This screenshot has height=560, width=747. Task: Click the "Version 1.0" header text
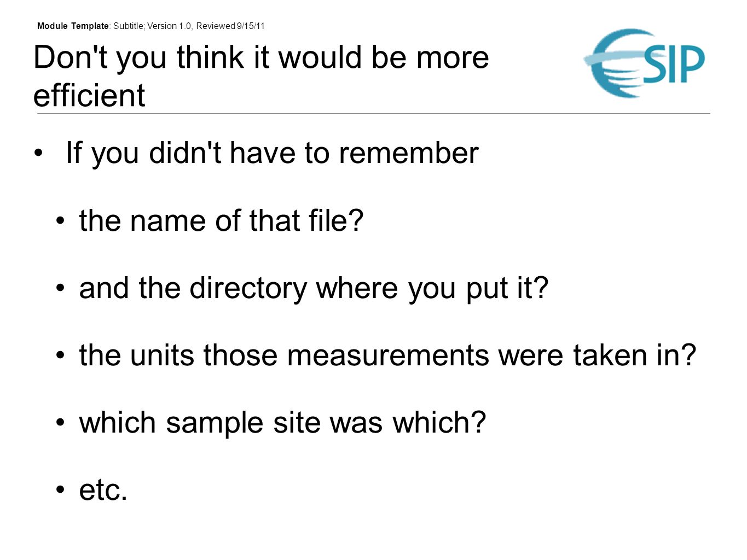click(169, 26)
